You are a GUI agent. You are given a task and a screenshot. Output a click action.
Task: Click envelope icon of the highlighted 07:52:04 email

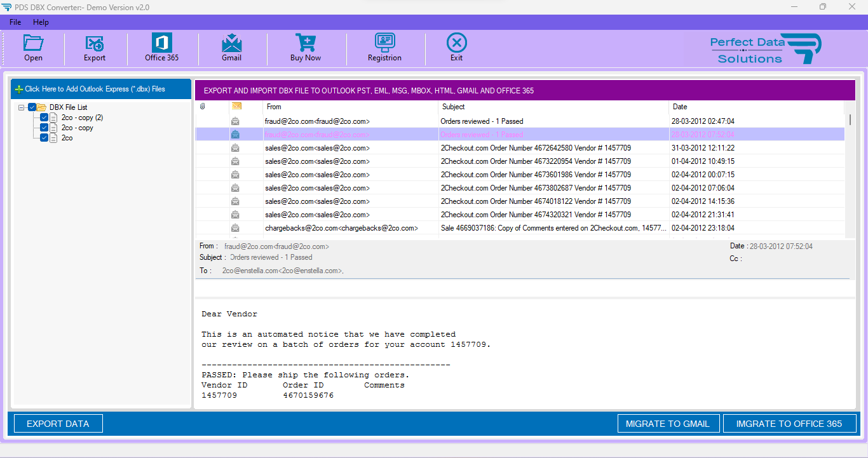[235, 135]
